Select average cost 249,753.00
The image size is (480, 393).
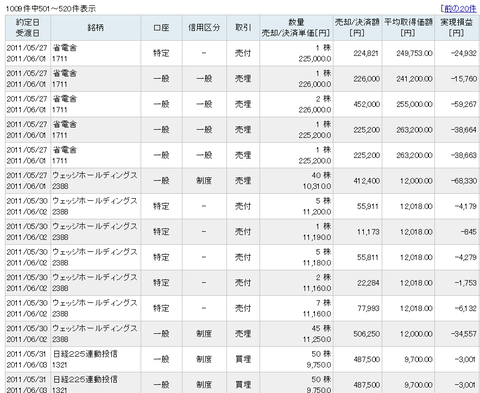(x=414, y=53)
